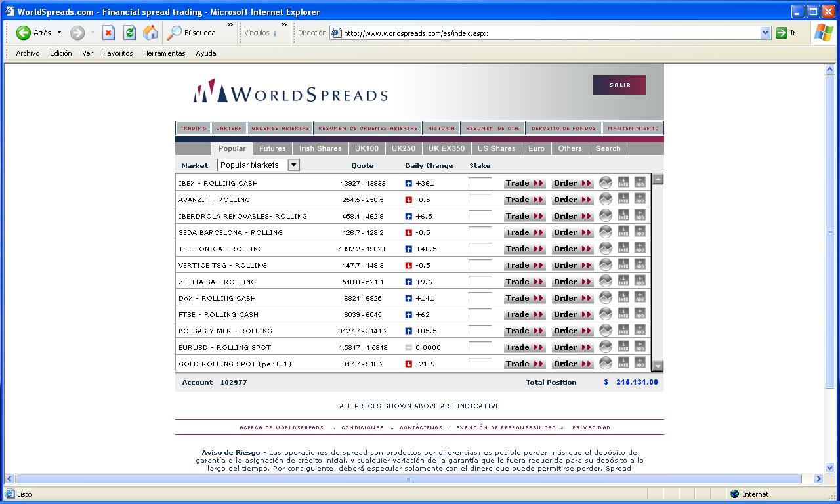840x504 pixels.
Task: Switch to the Futures tab
Action: [x=272, y=148]
